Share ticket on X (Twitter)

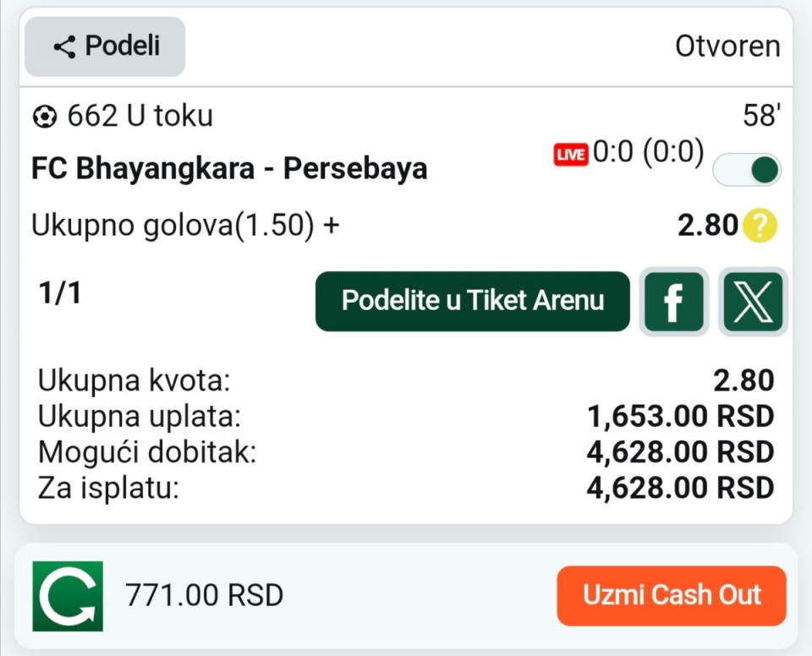click(x=752, y=302)
